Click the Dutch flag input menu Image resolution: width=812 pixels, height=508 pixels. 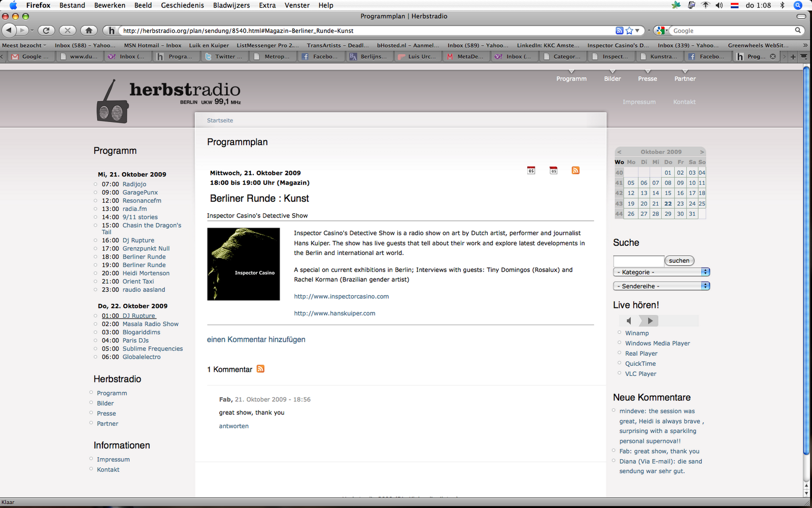coord(734,5)
